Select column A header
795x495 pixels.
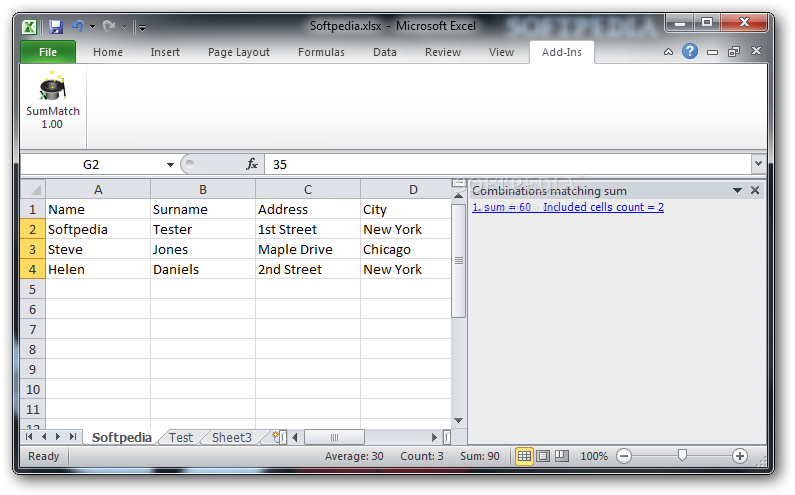pyautogui.click(x=98, y=190)
